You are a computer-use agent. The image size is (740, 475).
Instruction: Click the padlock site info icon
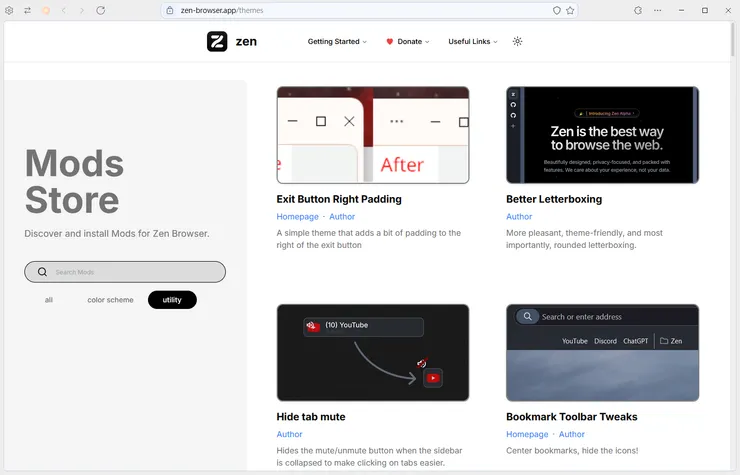click(170, 10)
